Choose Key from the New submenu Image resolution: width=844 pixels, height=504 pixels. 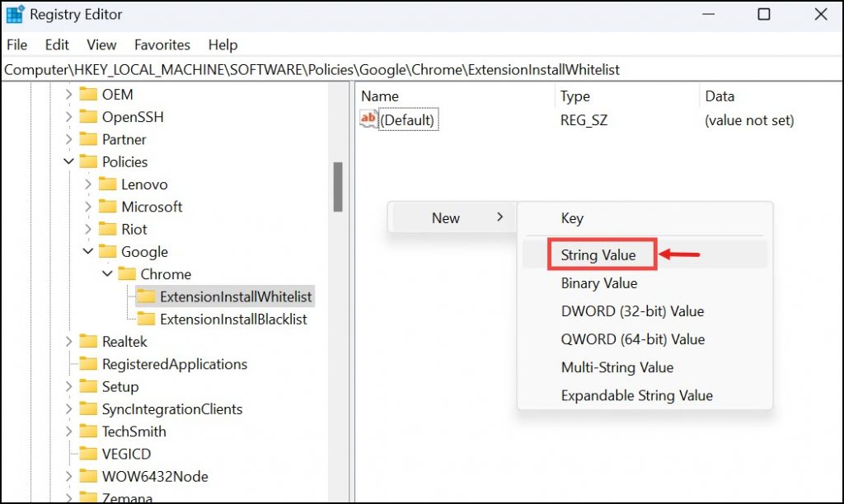tap(572, 217)
